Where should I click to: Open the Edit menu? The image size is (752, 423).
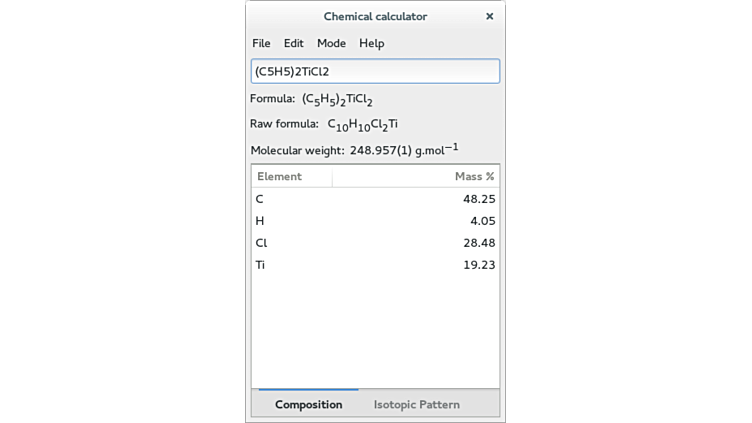click(x=293, y=43)
